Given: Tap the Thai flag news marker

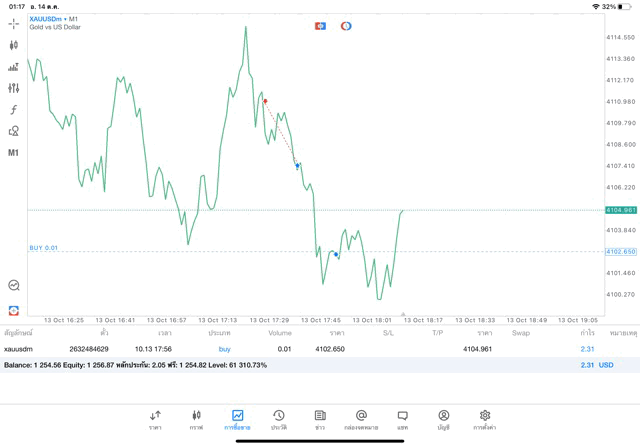Looking at the screenshot, I should (x=321, y=26).
